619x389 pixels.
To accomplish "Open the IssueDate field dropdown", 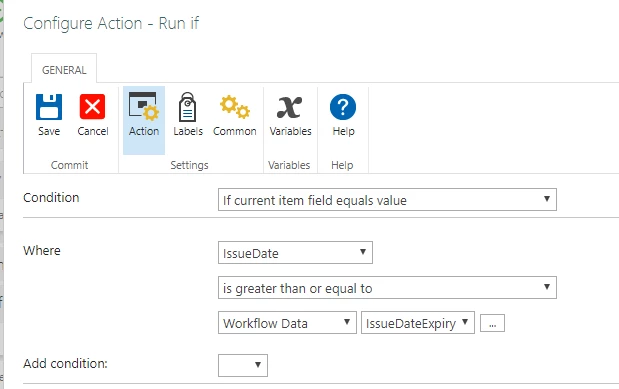I will [x=295, y=253].
